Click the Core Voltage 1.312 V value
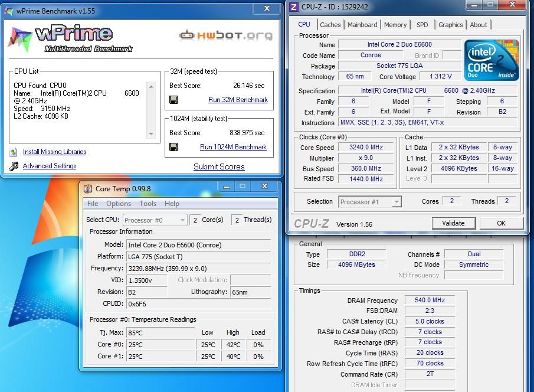 (x=440, y=76)
